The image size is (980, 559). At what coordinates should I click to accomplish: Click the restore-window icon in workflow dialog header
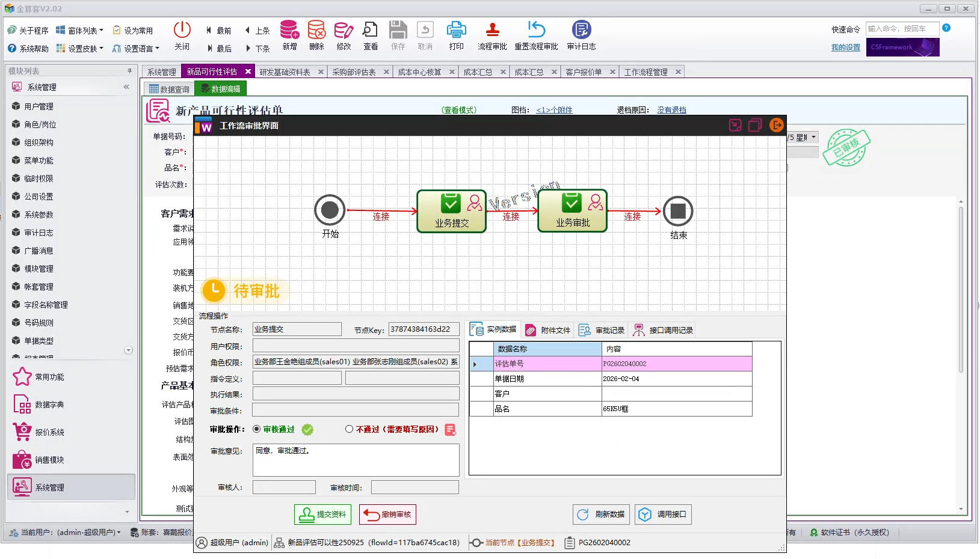(x=755, y=125)
